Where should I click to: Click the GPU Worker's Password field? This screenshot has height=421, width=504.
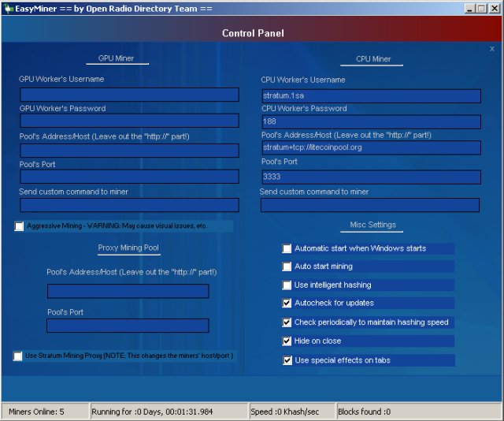(129, 121)
